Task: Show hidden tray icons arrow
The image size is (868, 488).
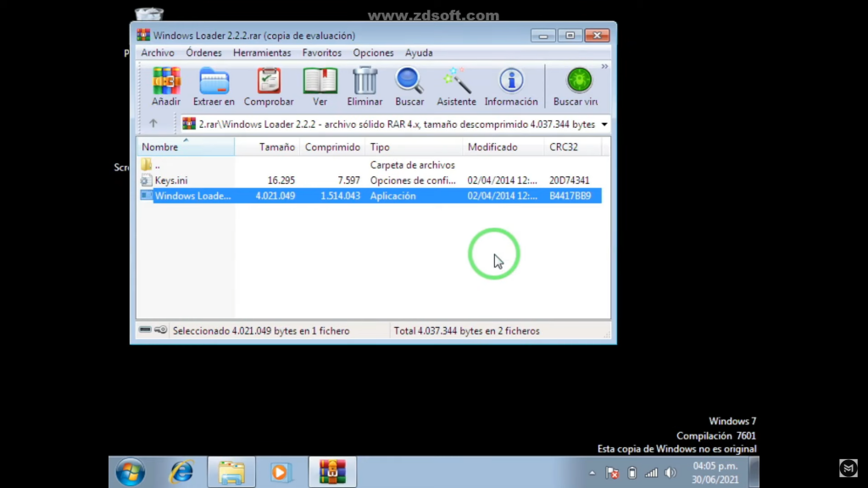Action: (x=592, y=473)
